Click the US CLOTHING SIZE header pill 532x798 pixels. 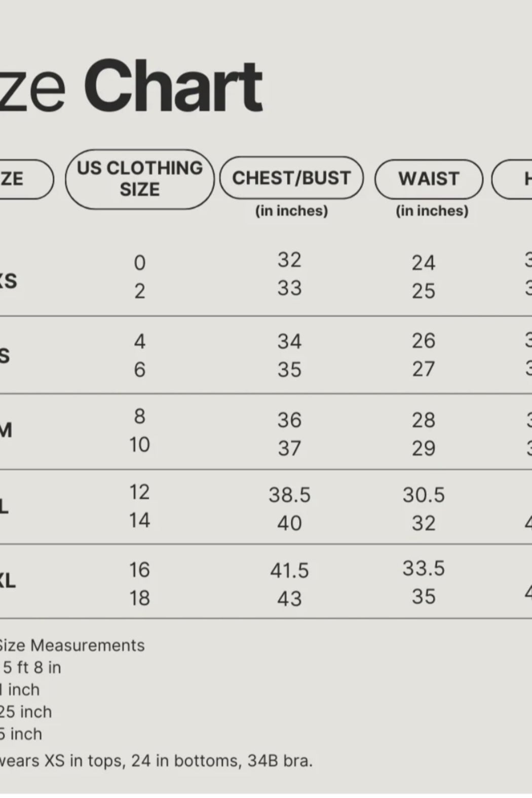[x=139, y=179]
